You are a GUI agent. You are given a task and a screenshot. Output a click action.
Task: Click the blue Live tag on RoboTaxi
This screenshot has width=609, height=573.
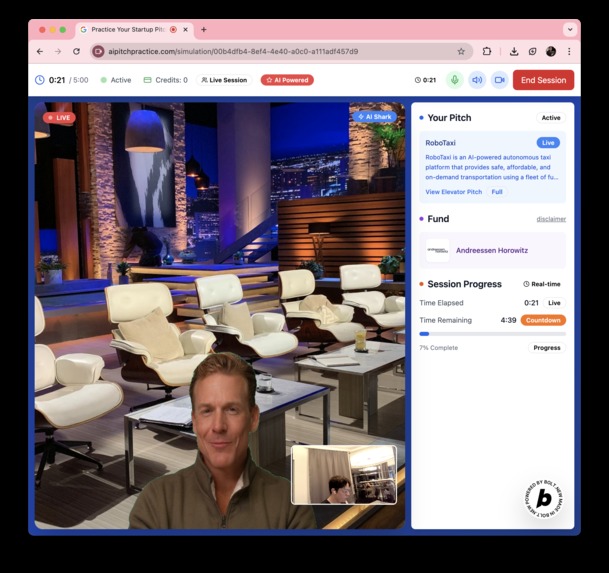(x=548, y=143)
